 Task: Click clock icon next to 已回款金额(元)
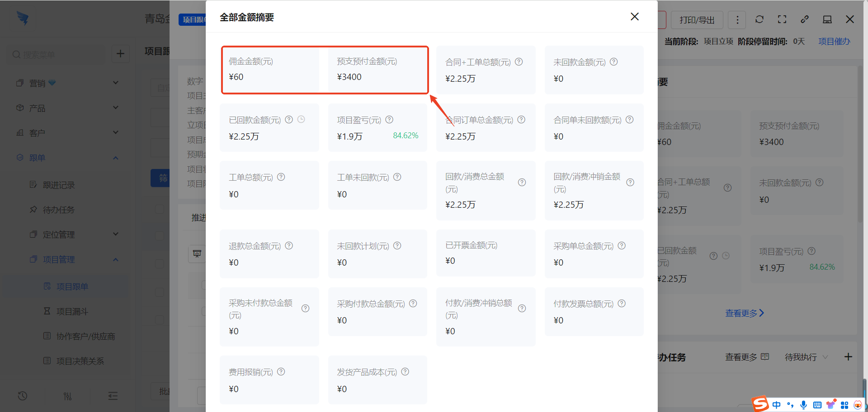tap(301, 120)
